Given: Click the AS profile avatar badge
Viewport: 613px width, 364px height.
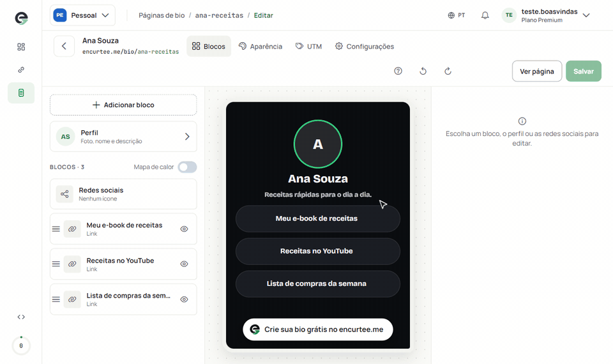Looking at the screenshot, I should pos(65,137).
